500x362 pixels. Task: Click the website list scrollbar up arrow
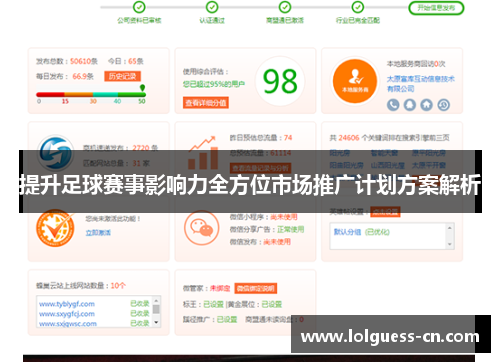(156, 300)
